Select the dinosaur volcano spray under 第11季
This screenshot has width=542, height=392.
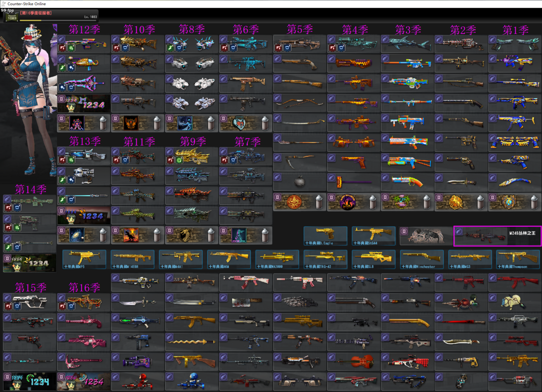pyautogui.click(x=138, y=235)
